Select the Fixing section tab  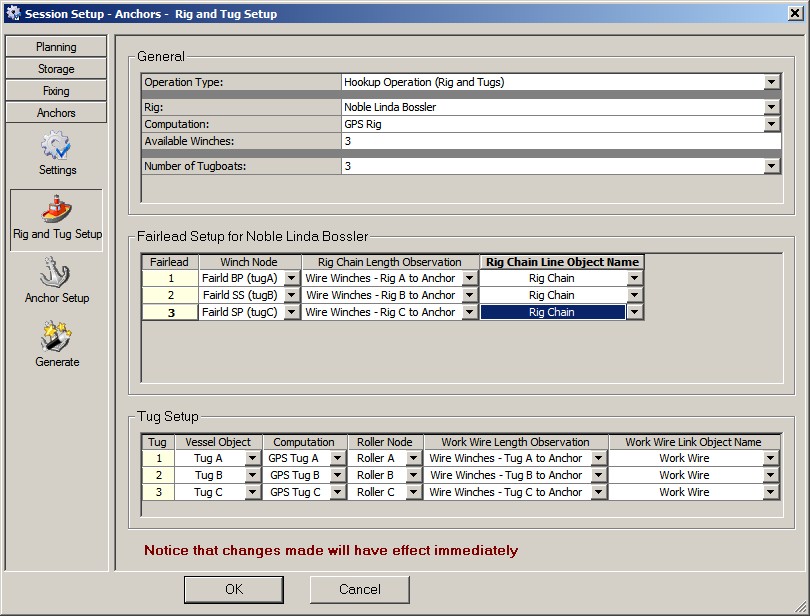(x=56, y=91)
